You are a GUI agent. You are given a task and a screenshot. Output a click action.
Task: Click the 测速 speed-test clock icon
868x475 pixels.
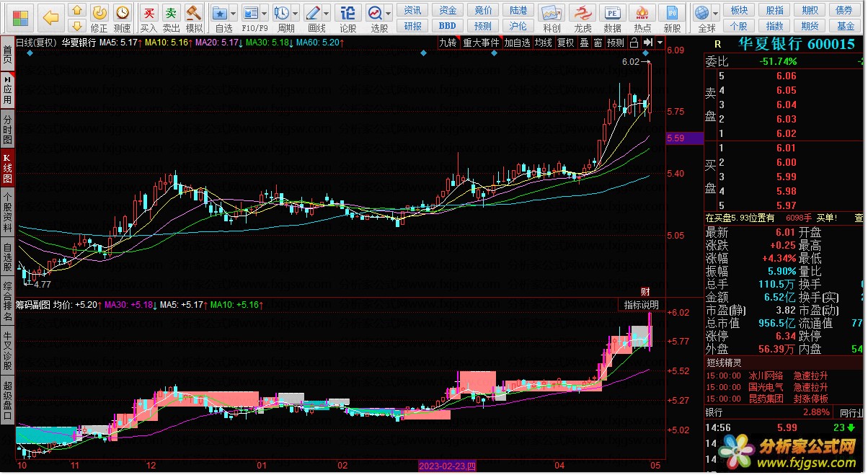(x=123, y=12)
